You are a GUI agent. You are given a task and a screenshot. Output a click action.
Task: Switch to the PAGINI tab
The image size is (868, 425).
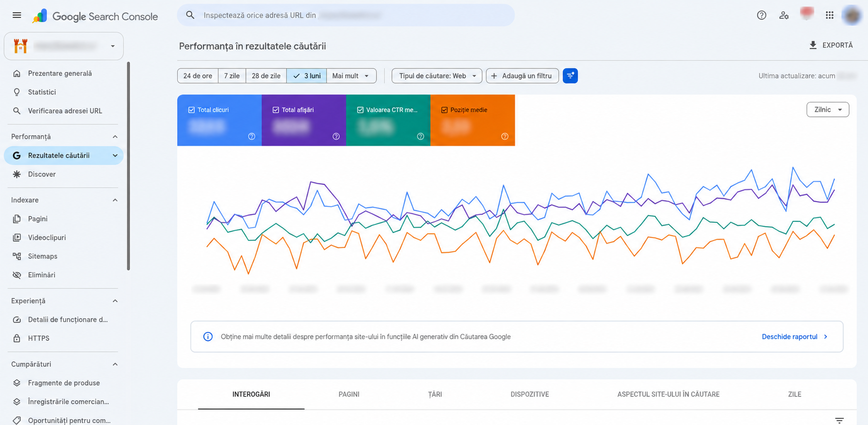(x=349, y=394)
